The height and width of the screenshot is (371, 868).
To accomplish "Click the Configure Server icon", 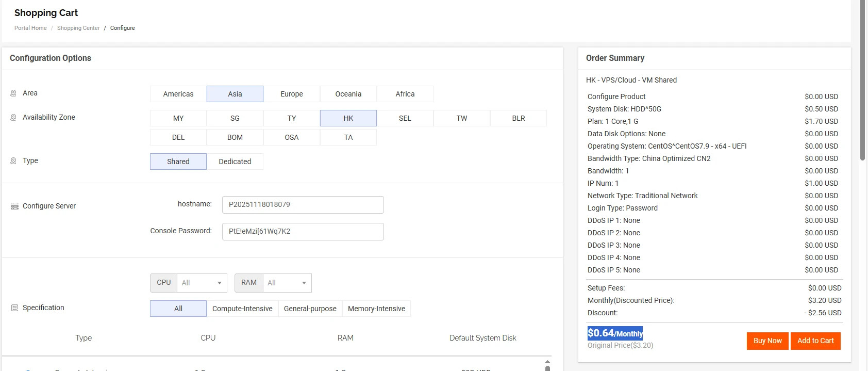I will coord(14,206).
